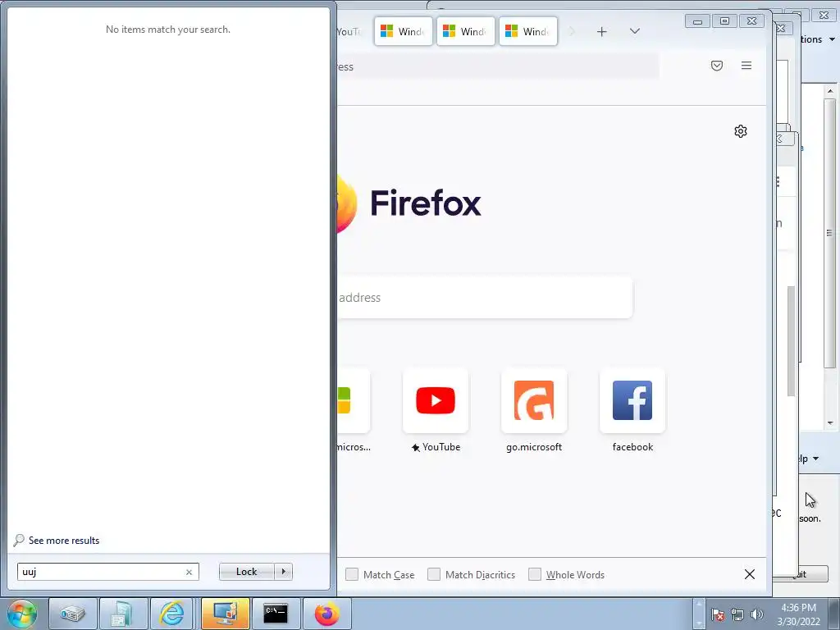
Task: Click the new tab search address field
Action: pos(485,297)
